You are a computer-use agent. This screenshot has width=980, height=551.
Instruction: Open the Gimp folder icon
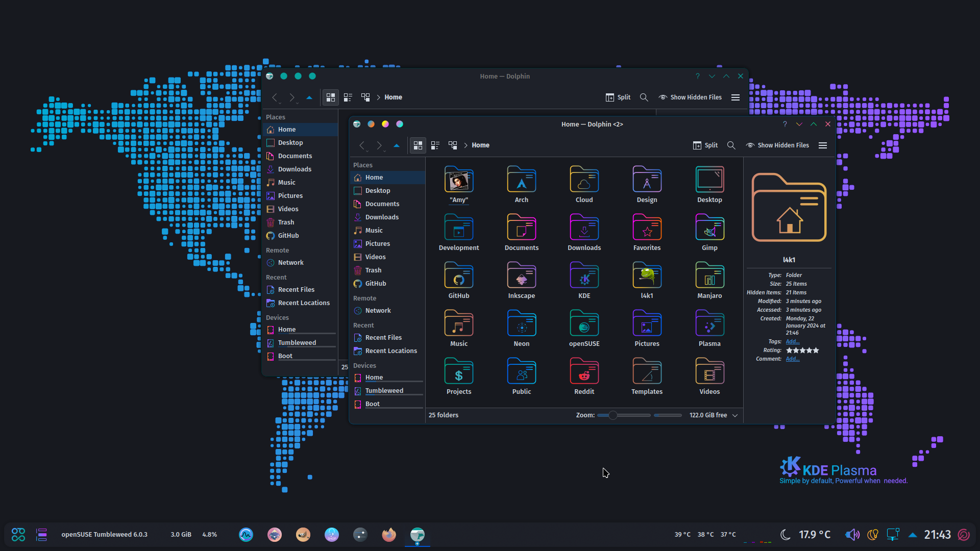pos(709,228)
